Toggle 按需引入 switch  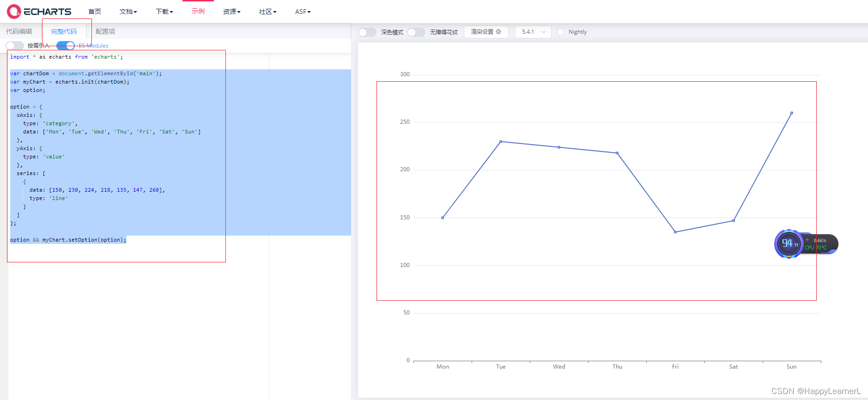tap(15, 45)
